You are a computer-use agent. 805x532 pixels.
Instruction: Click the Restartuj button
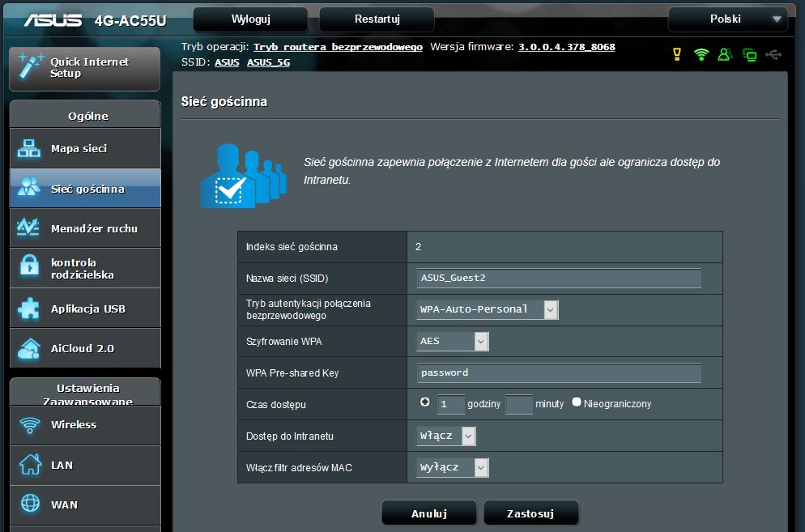377,19
